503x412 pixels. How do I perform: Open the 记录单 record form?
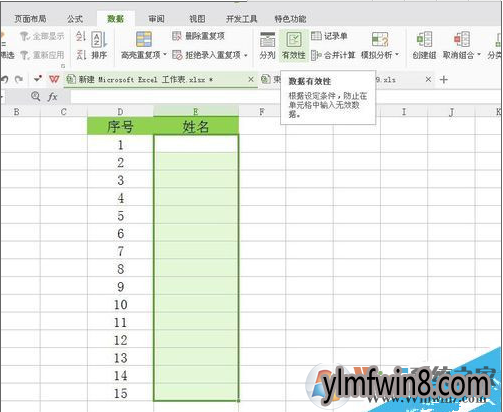329,36
